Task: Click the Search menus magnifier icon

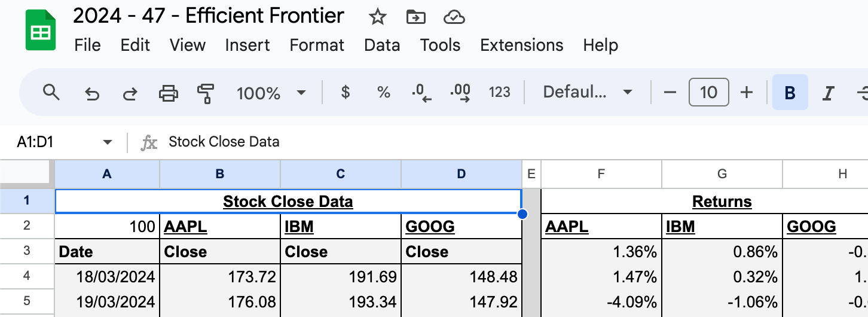Action: coord(52,93)
